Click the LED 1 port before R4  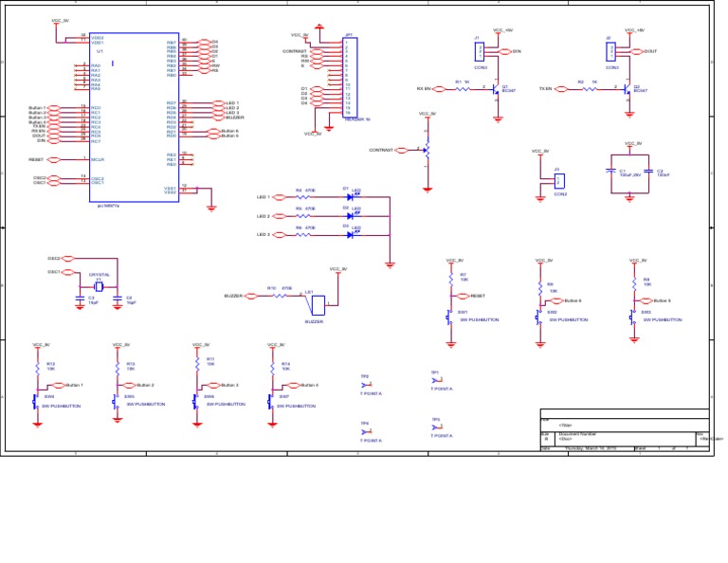coord(279,197)
